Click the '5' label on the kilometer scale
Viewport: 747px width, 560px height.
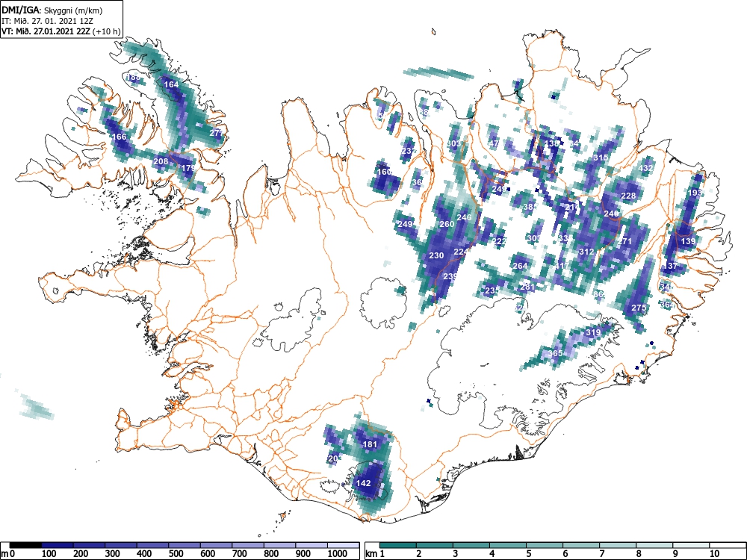tap(528, 554)
